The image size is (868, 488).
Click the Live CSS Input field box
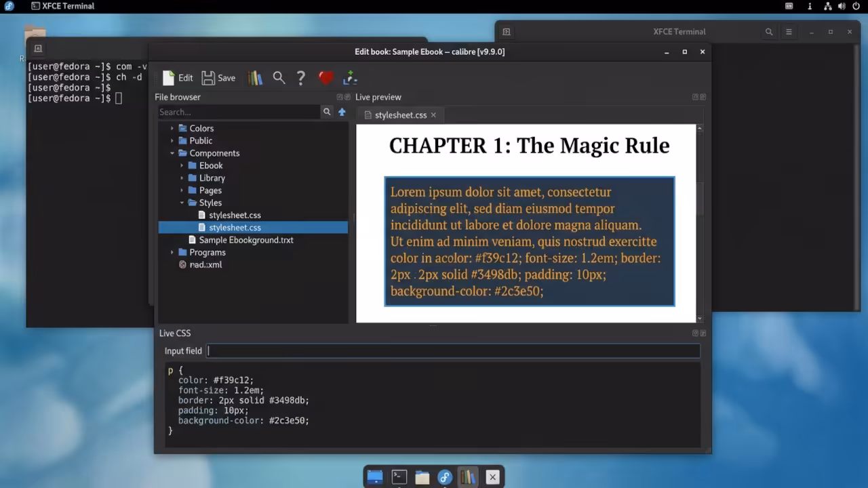tap(453, 351)
